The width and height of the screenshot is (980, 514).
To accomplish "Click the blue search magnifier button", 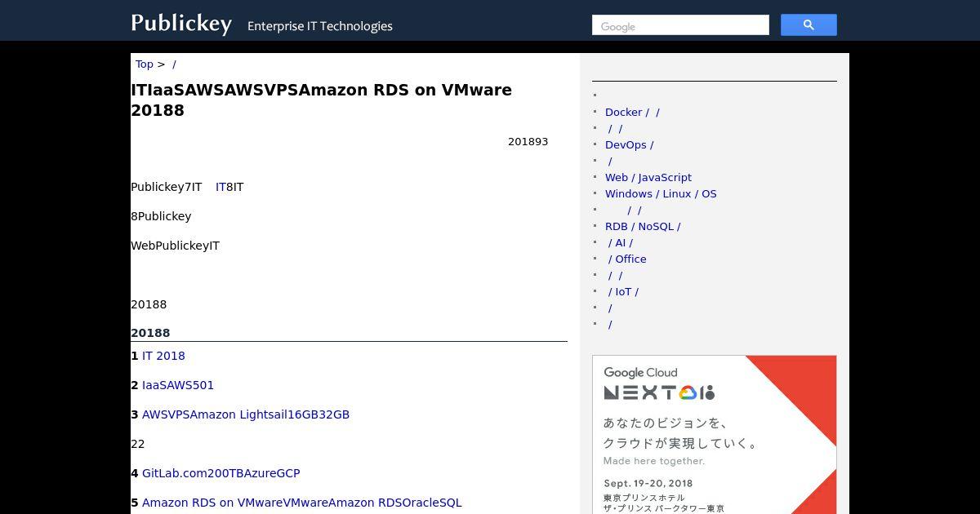I will click(x=808, y=25).
